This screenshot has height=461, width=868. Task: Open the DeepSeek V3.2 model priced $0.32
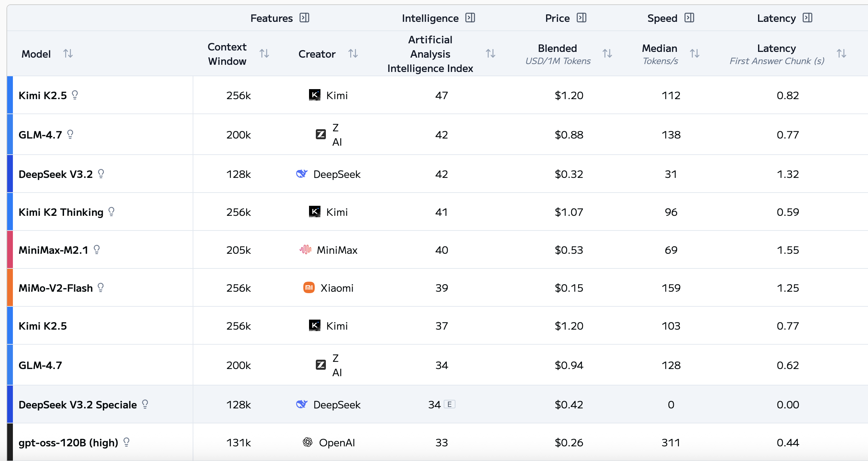56,174
